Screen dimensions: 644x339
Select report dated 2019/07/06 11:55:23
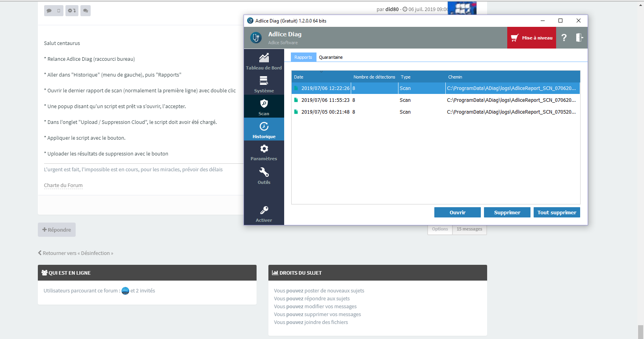(x=436, y=100)
